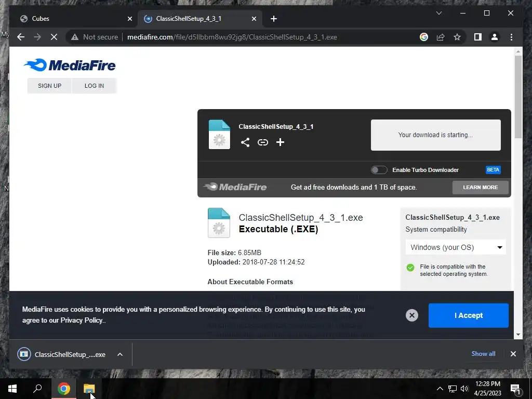This screenshot has height=399, width=532.
Task: Open the taskbar Search
Action: [x=37, y=389]
